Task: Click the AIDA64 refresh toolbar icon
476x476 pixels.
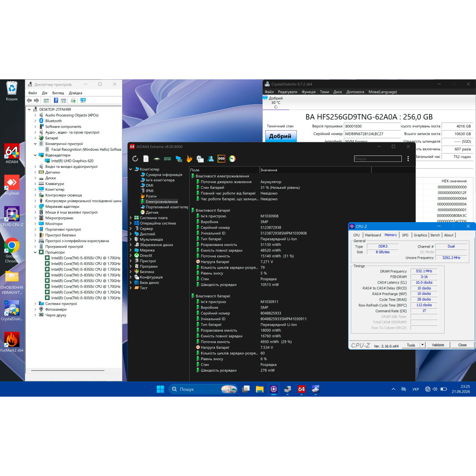Action: 135,159
